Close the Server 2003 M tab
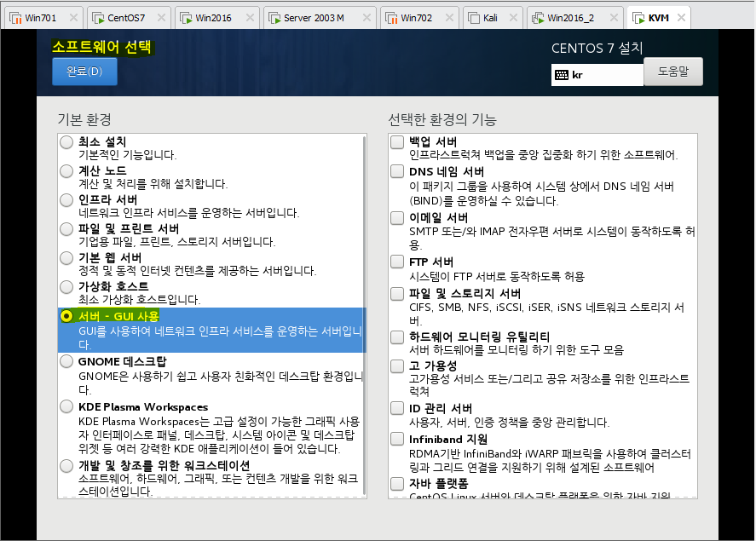756x541 pixels. point(366,18)
